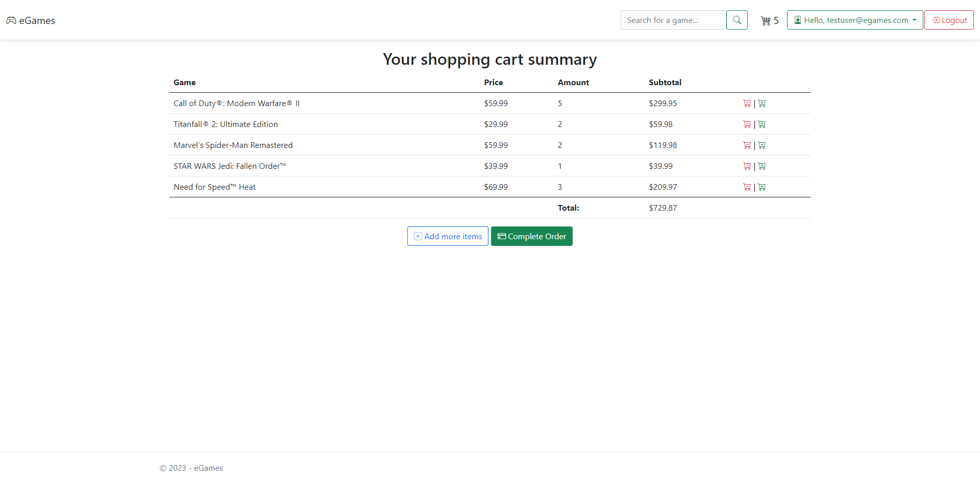
Task: Click the Your shopping cart summary heading
Action: [490, 60]
